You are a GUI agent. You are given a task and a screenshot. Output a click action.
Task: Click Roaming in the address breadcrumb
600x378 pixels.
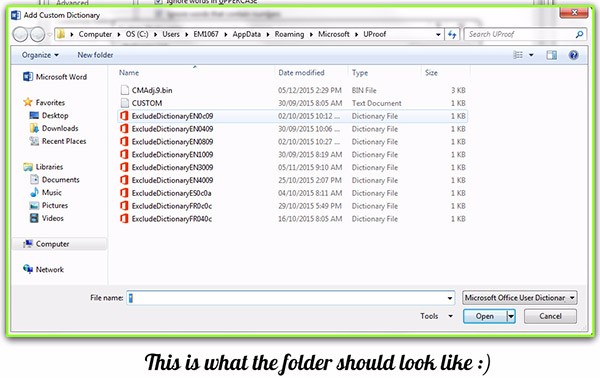click(289, 34)
